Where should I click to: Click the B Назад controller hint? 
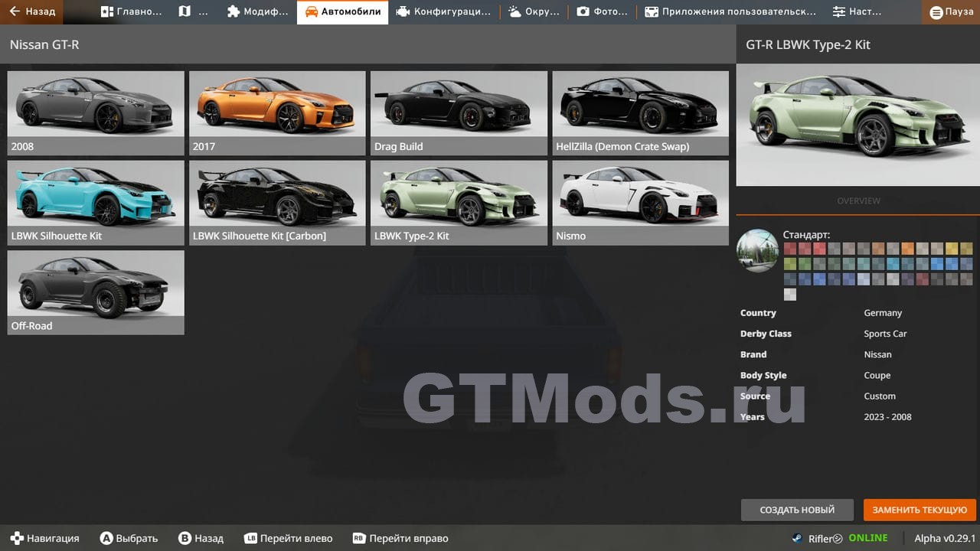[201, 538]
